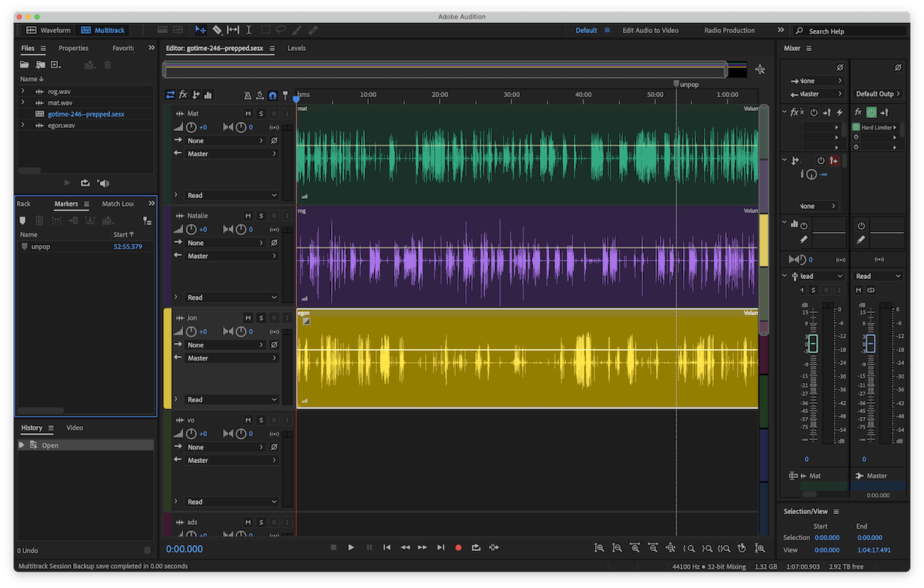This screenshot has width=924, height=588.
Task: Switch to the Waveform view
Action: point(49,30)
